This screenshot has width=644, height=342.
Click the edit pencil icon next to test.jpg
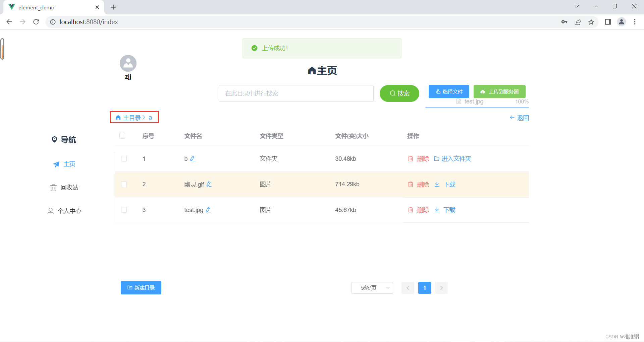point(208,210)
